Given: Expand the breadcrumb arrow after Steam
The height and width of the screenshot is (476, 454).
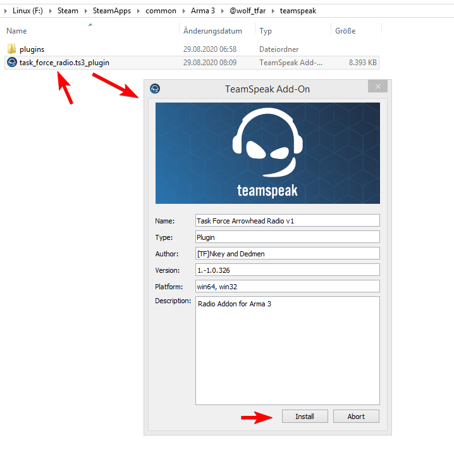Looking at the screenshot, I should (x=84, y=11).
